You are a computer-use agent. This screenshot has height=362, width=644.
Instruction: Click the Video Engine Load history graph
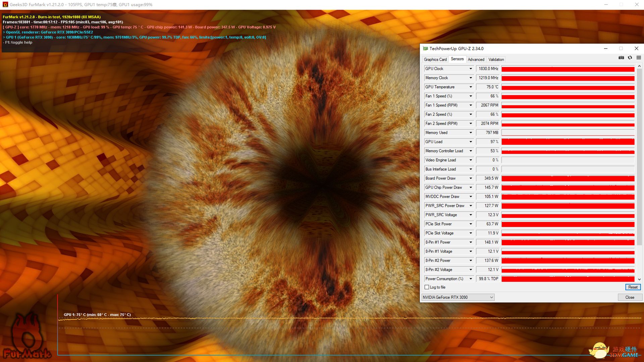tap(568, 160)
